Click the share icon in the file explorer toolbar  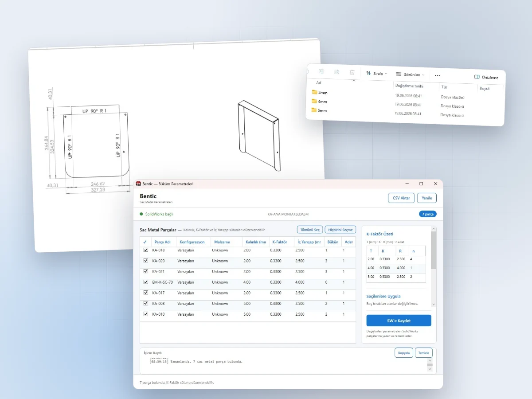click(x=336, y=72)
